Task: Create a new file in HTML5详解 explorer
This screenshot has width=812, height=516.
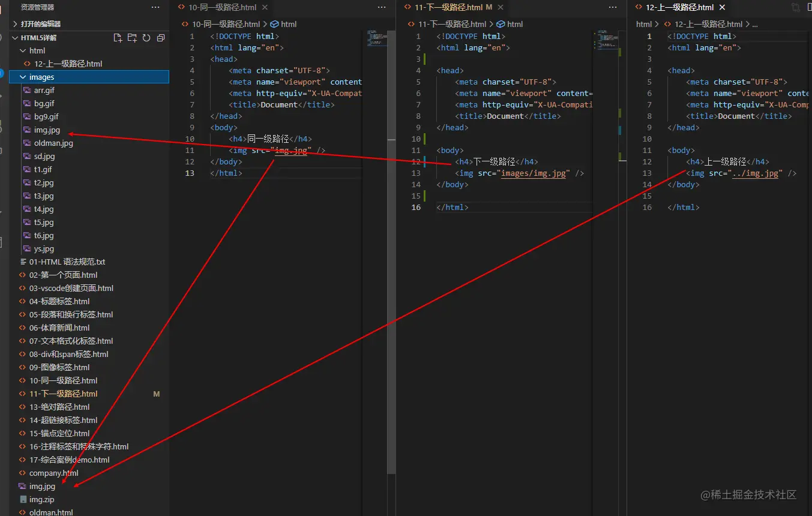Action: click(x=118, y=38)
